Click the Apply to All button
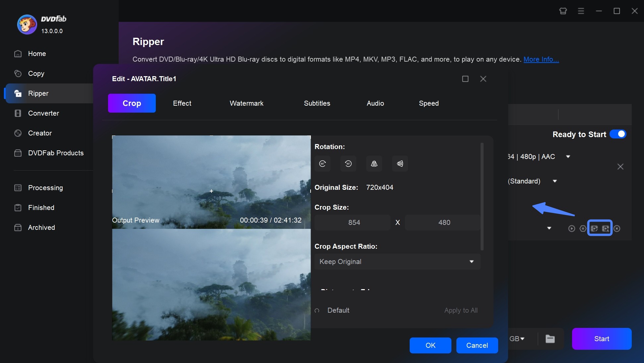 click(460, 310)
